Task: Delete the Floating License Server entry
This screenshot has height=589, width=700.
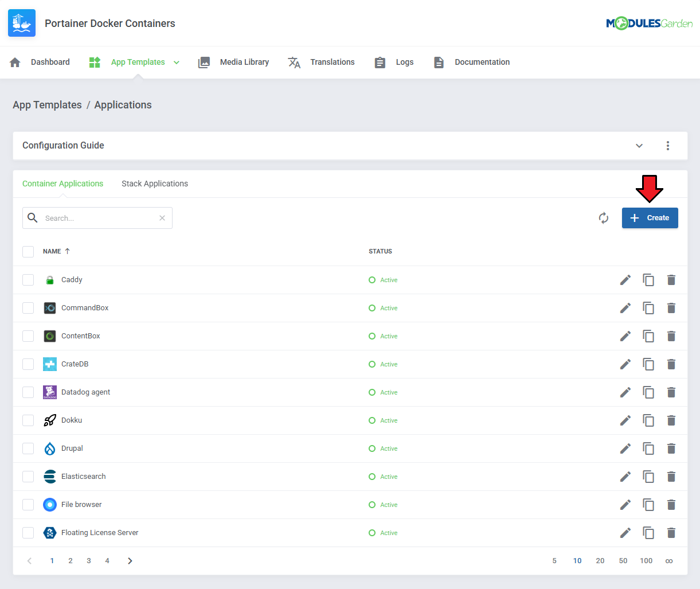Action: (671, 533)
